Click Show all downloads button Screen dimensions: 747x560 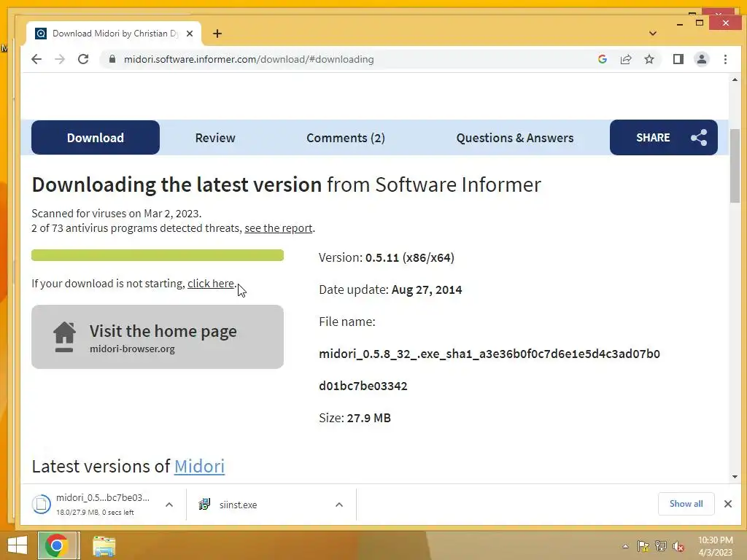point(686,504)
